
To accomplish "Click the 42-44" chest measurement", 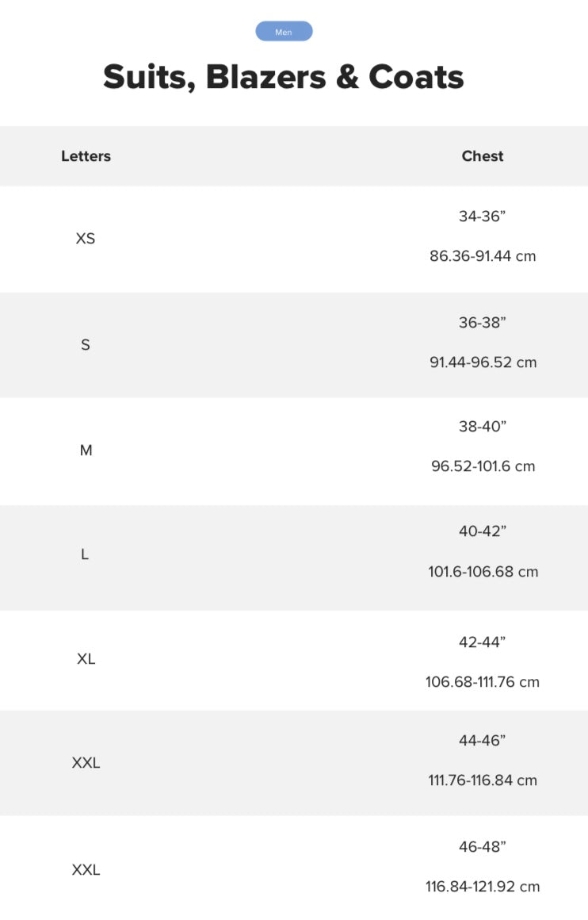I will click(x=483, y=642).
